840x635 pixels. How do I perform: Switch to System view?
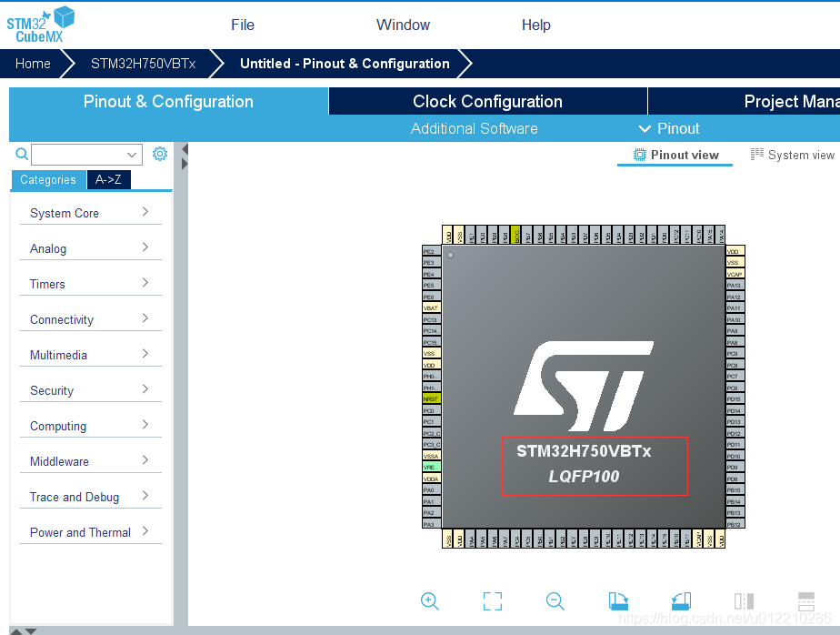click(793, 155)
